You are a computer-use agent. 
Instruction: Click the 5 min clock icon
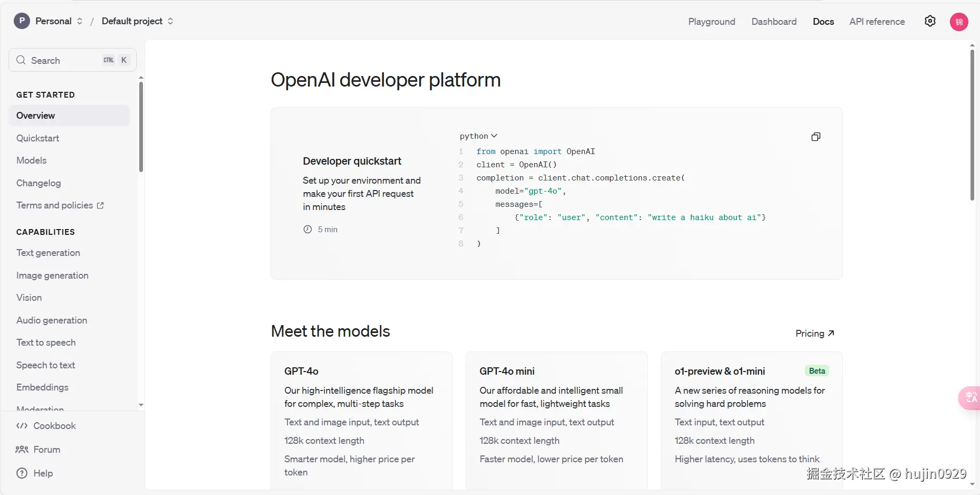[x=308, y=230]
